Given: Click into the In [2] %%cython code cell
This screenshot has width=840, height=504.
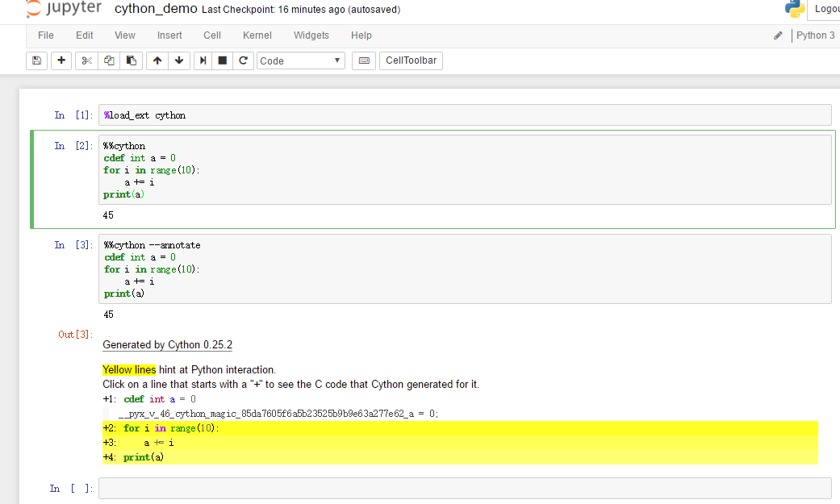Looking at the screenshot, I should [465, 170].
